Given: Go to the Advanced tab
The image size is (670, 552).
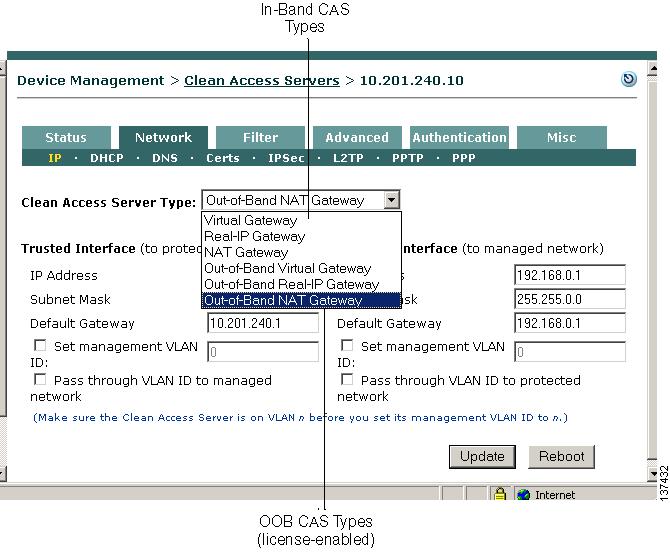Looking at the screenshot, I should [357, 137].
